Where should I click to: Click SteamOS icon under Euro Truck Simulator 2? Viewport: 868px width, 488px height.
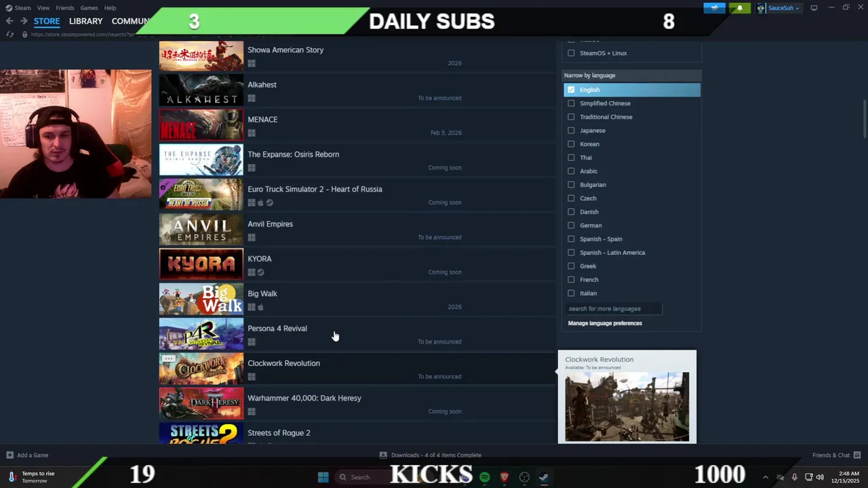[x=269, y=203]
